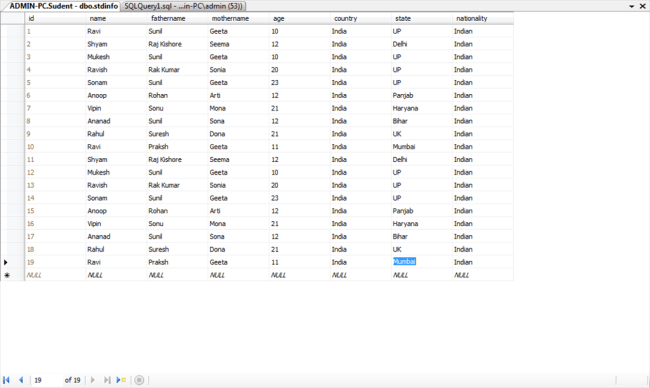This screenshot has width=650, height=388.
Task: Click the fathername column header
Action: pyautogui.click(x=177, y=18)
